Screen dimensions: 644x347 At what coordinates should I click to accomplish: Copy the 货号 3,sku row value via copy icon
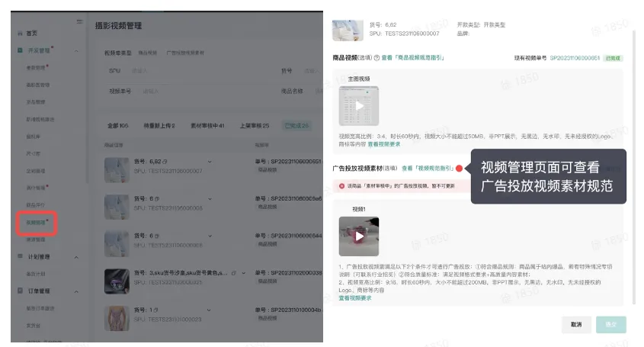(x=234, y=272)
